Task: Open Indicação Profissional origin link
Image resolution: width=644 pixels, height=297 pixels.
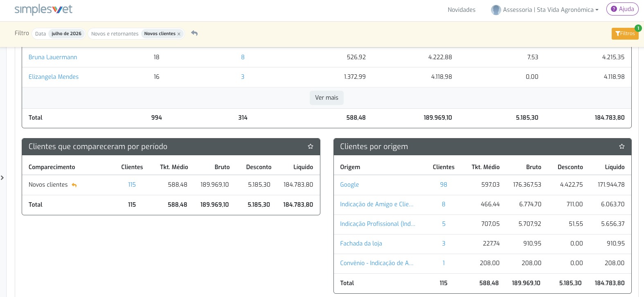Action: [378, 224]
